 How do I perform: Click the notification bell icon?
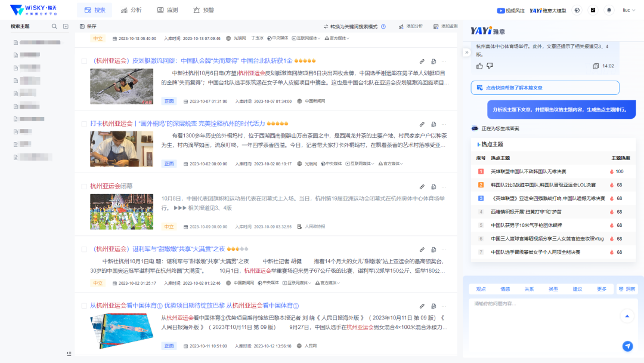609,10
